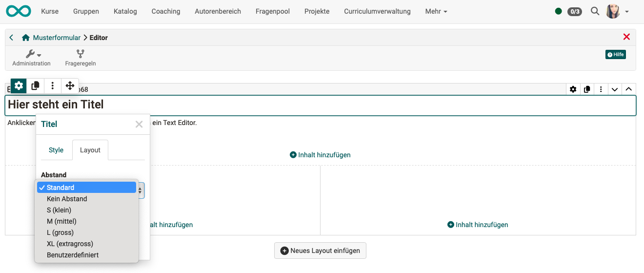Image resolution: width=644 pixels, height=273 pixels.
Task: Click the title field 'Hier steht ein Titel'
Action: coord(321,105)
